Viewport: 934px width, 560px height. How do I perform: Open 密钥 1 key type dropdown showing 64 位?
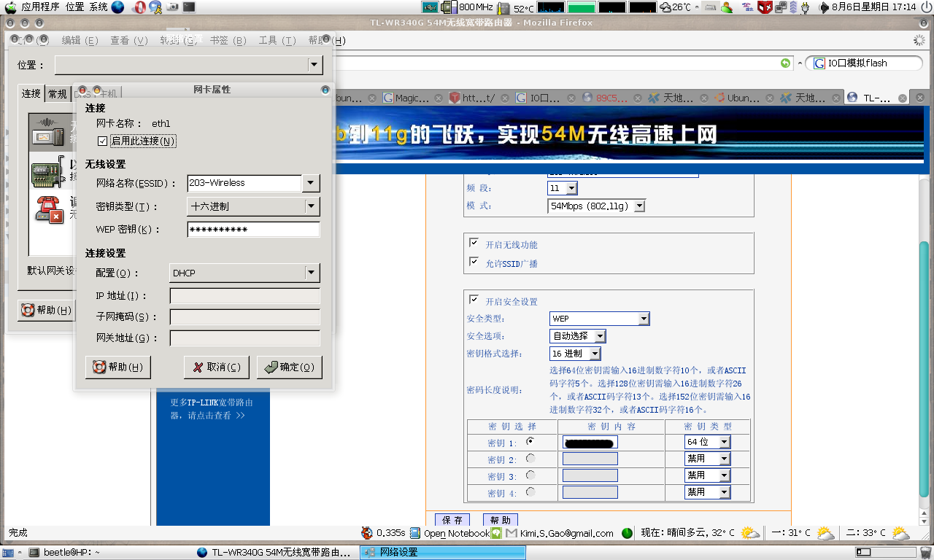point(707,442)
